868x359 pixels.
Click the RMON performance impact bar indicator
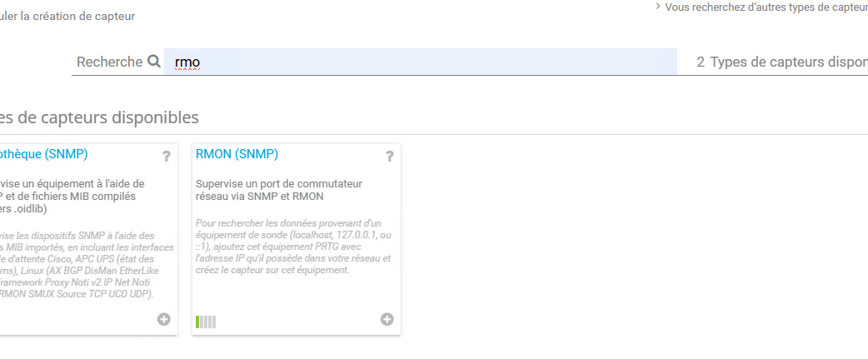[206, 322]
